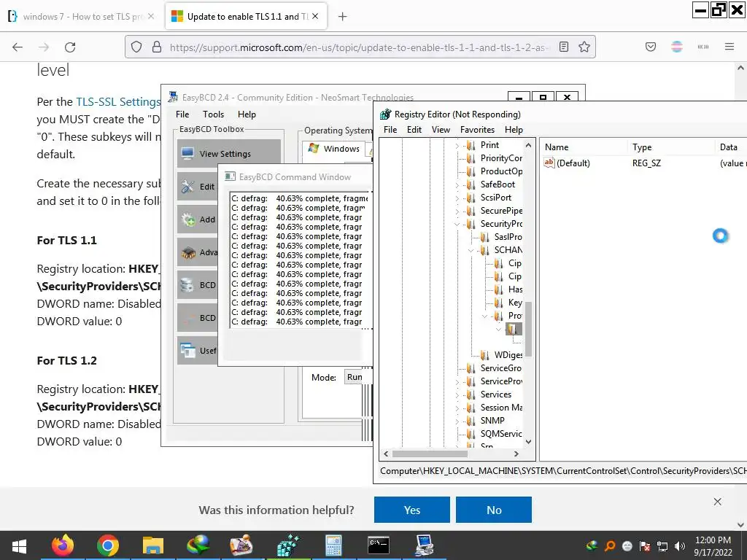Switch to the windows 7 TLS browser tab

[x=81, y=17]
